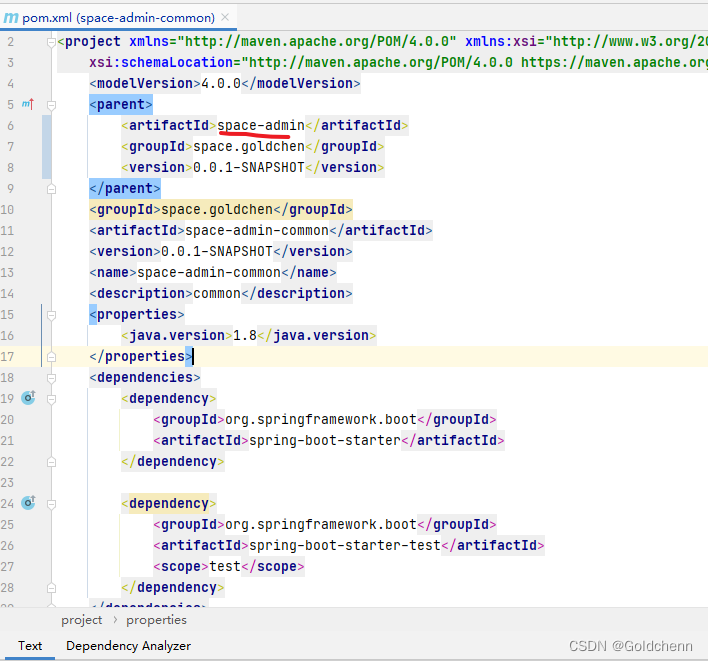
Task: Open the Dependency Analyzer tab
Action: click(x=128, y=646)
